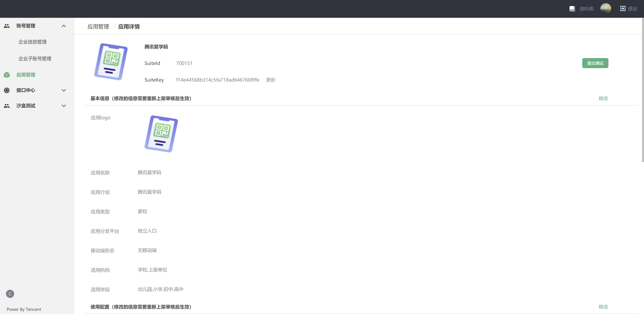Screen dimensions: 644x314
Task: Go to 应用管理 in the breadcrumb
Action: pyautogui.click(x=98, y=27)
